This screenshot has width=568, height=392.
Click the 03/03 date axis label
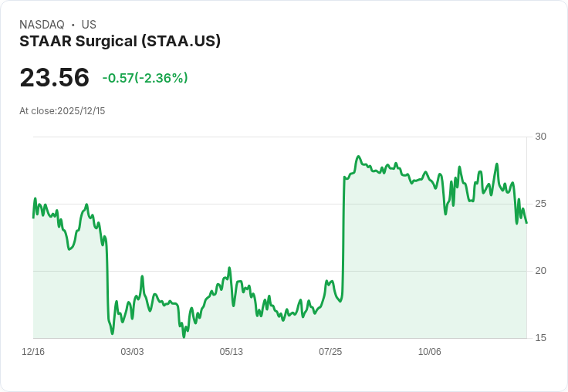(x=132, y=352)
